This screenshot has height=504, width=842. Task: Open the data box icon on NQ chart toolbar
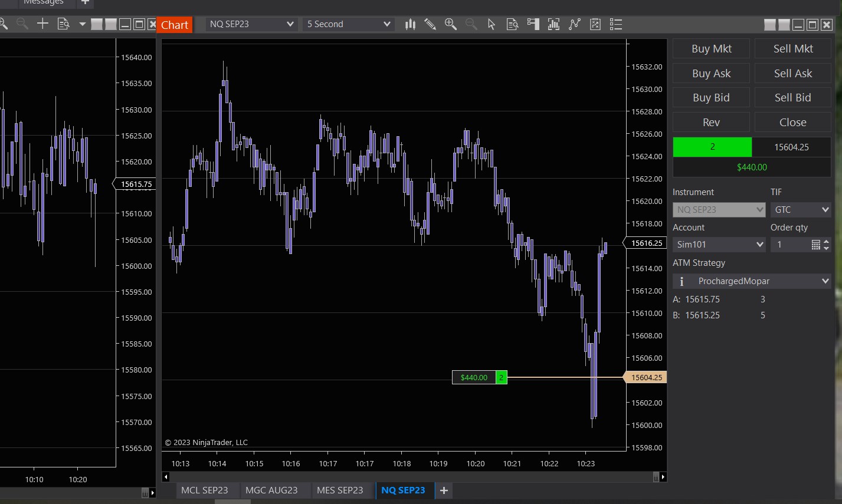(x=512, y=24)
